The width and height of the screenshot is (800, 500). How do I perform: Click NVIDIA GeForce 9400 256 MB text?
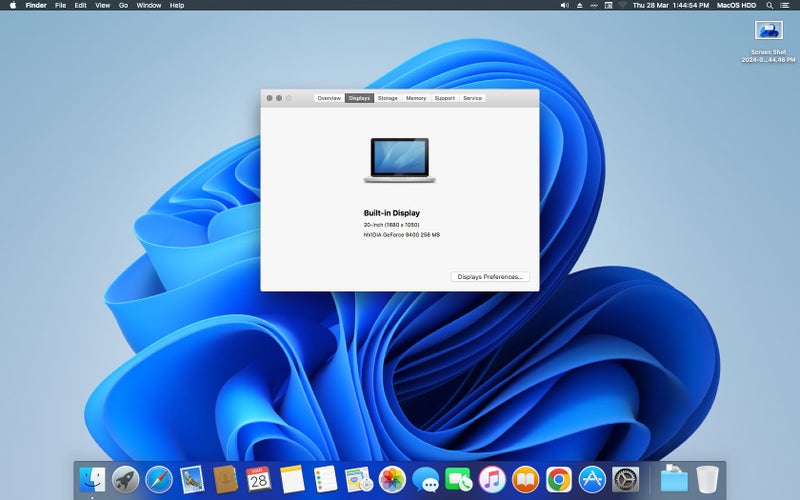[x=402, y=235]
